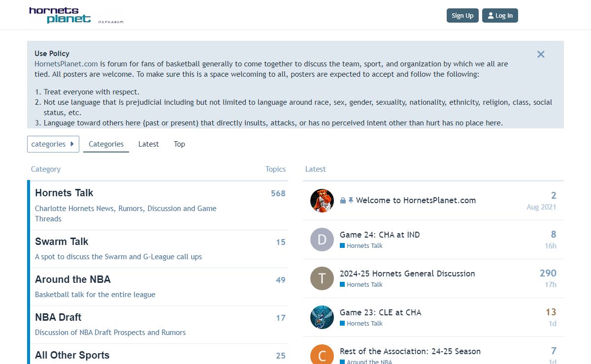Click the 568 topics count for Hornets Talk
The image size is (591, 364).
pos(278,193)
